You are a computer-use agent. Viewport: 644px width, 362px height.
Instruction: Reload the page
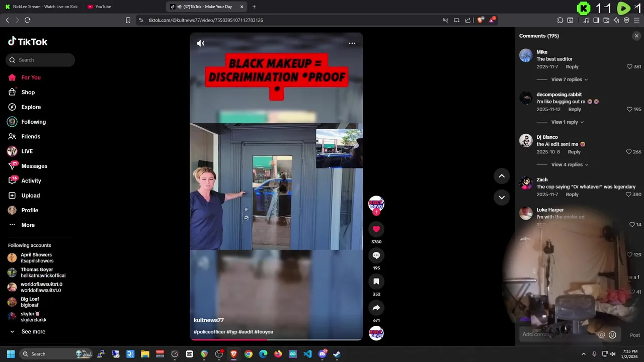[x=27, y=20]
